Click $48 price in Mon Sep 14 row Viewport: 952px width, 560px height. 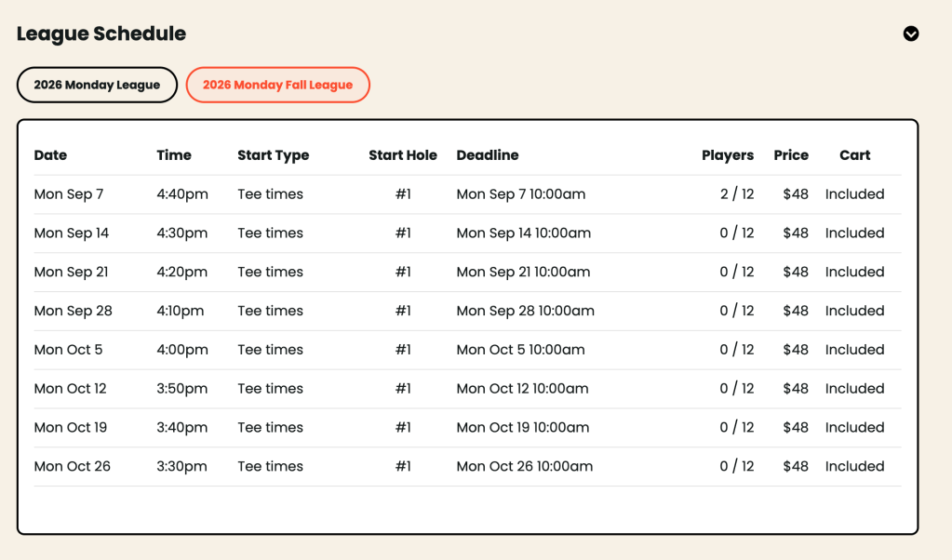pos(796,233)
